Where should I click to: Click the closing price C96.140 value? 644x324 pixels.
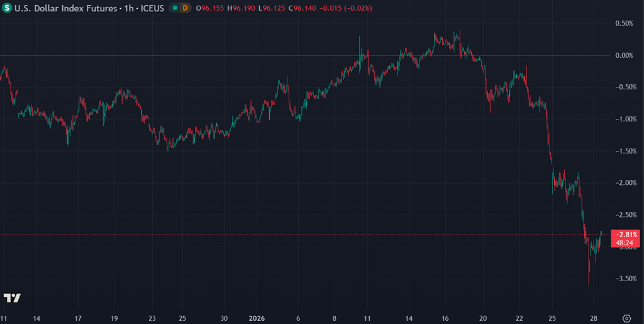point(303,8)
